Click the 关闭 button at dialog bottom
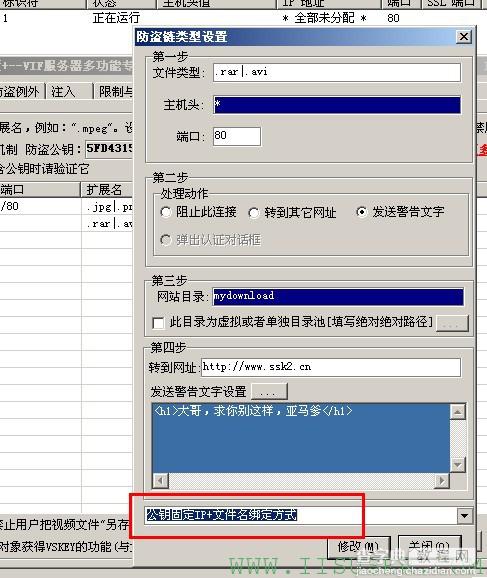 (x=430, y=546)
